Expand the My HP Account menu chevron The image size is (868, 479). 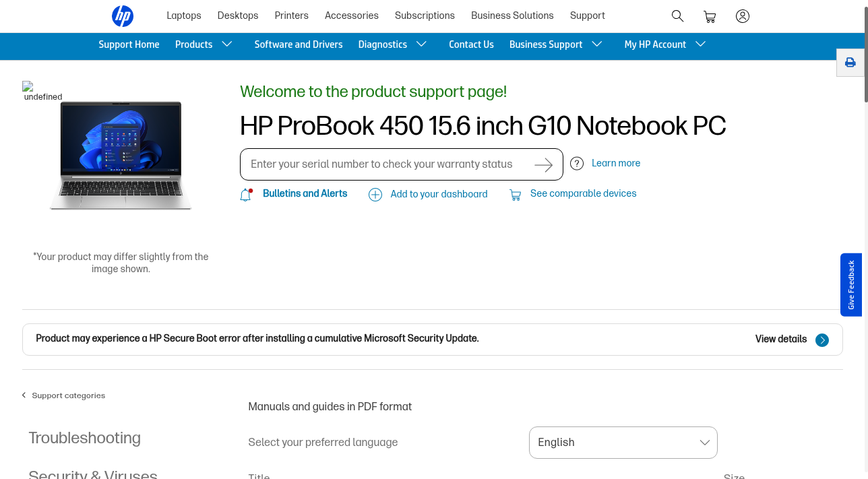click(701, 44)
